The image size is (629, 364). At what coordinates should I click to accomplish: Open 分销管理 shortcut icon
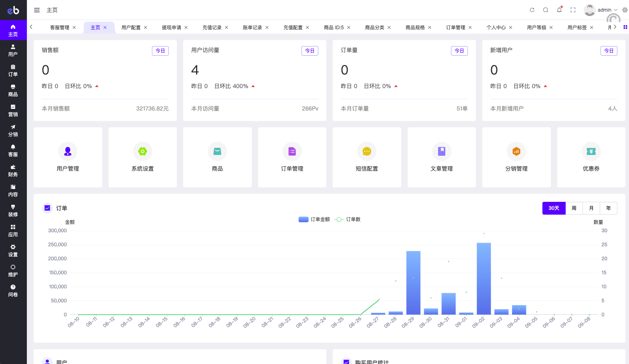(516, 151)
